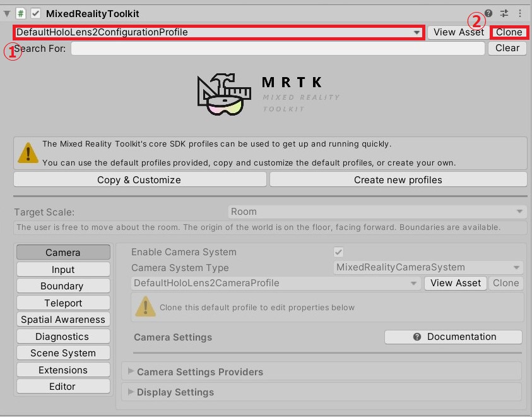Click the Search For label
The height and width of the screenshot is (417, 532).
pos(40,49)
